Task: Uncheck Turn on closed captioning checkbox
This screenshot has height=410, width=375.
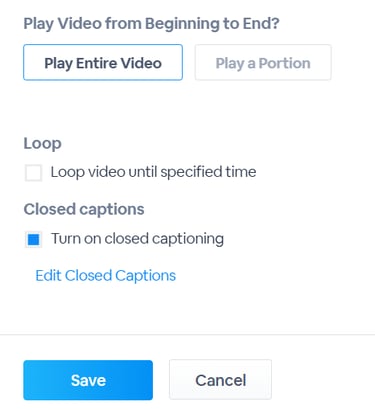Action: pos(33,239)
